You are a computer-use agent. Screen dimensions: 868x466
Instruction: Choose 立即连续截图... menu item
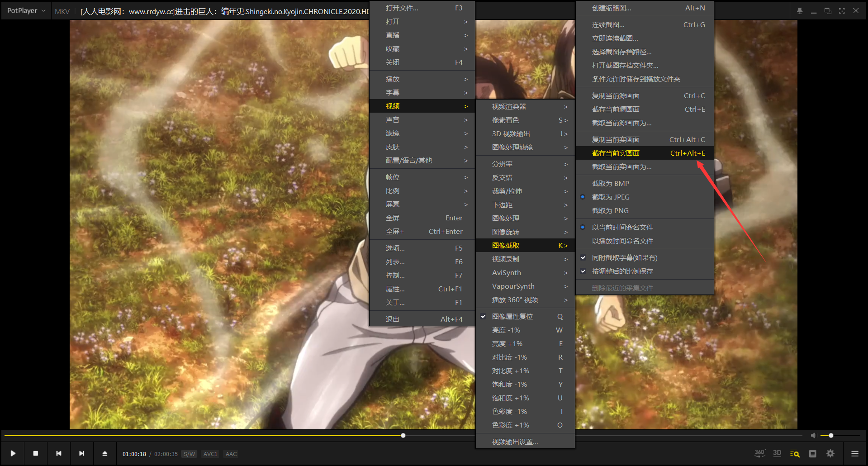tap(645, 38)
